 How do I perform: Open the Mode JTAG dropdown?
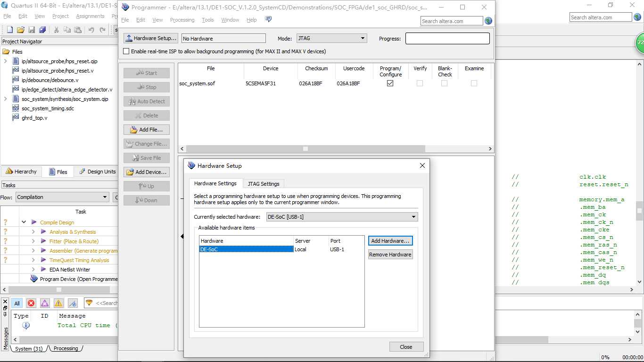[x=331, y=38]
